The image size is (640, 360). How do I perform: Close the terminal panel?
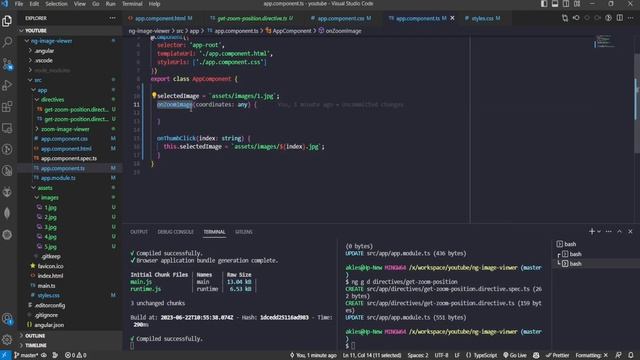point(630,231)
